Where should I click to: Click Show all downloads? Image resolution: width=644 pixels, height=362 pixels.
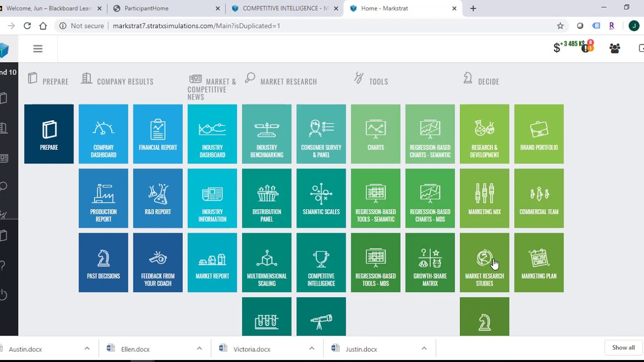623,347
